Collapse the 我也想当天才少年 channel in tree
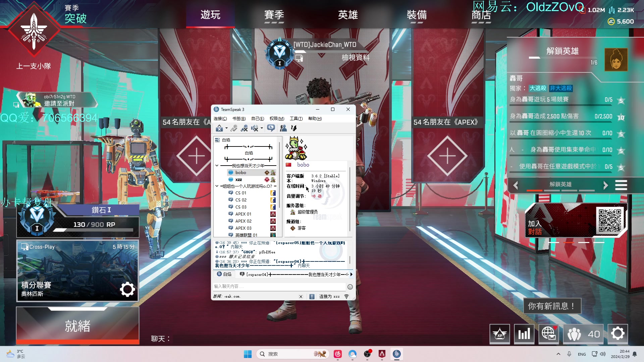Image resolution: width=644 pixels, height=362 pixels. [217, 166]
